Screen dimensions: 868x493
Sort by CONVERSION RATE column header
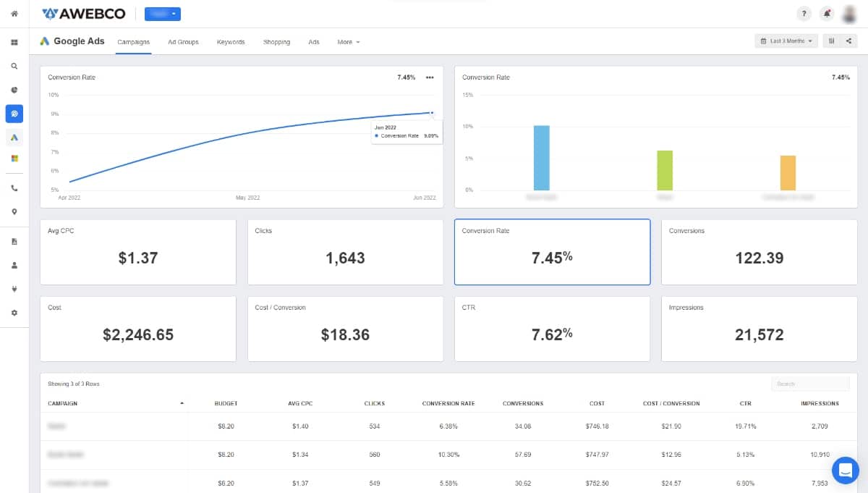448,403
